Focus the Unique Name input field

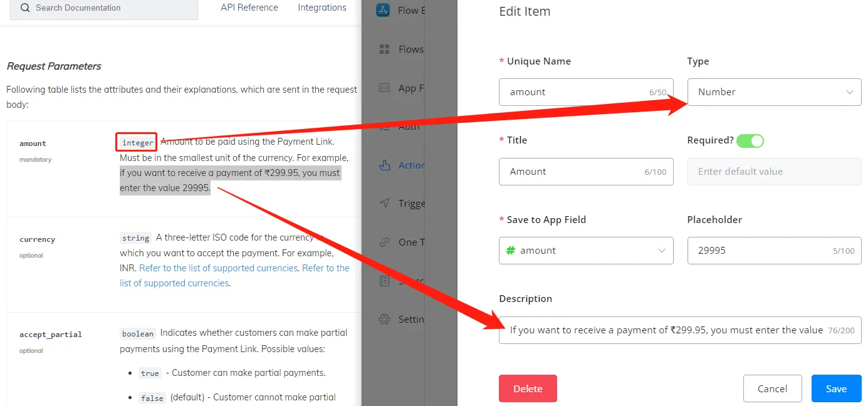click(x=586, y=92)
